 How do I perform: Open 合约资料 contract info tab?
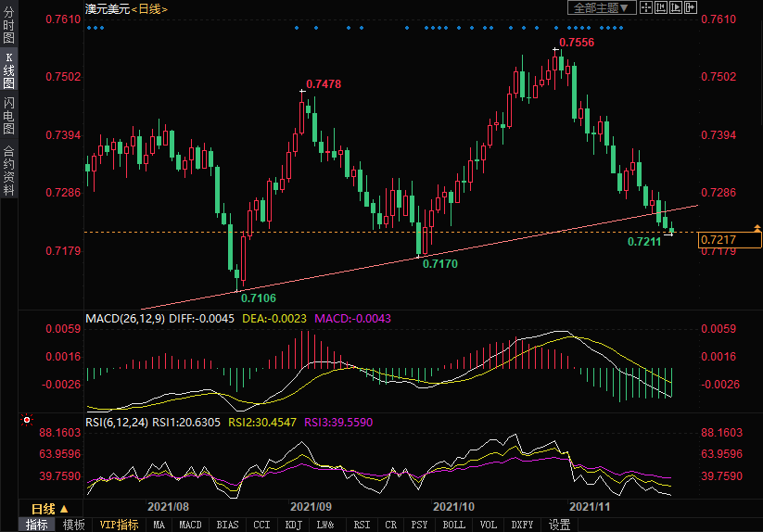(9, 170)
